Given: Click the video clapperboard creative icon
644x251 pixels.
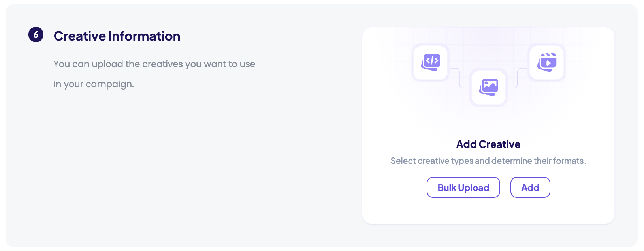Looking at the screenshot, I should coord(547,62).
